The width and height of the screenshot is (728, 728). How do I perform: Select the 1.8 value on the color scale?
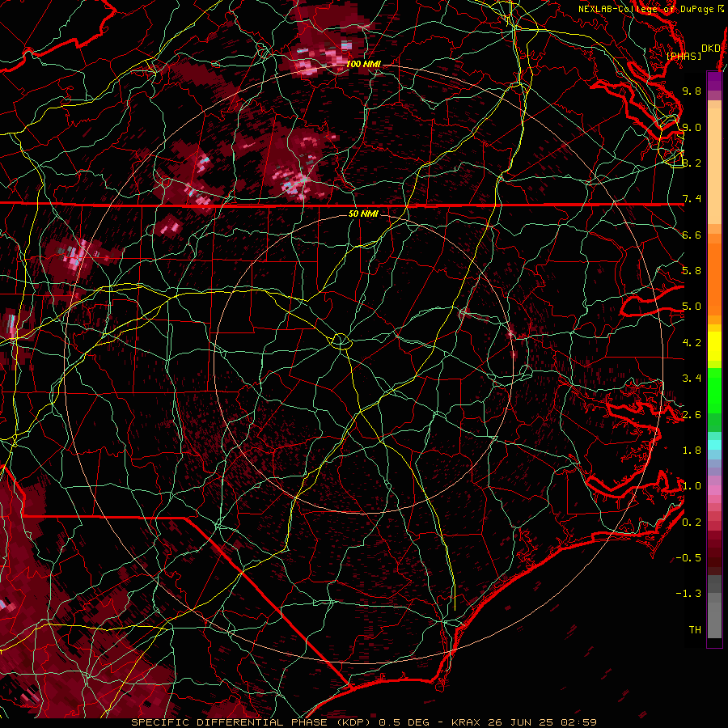point(692,451)
